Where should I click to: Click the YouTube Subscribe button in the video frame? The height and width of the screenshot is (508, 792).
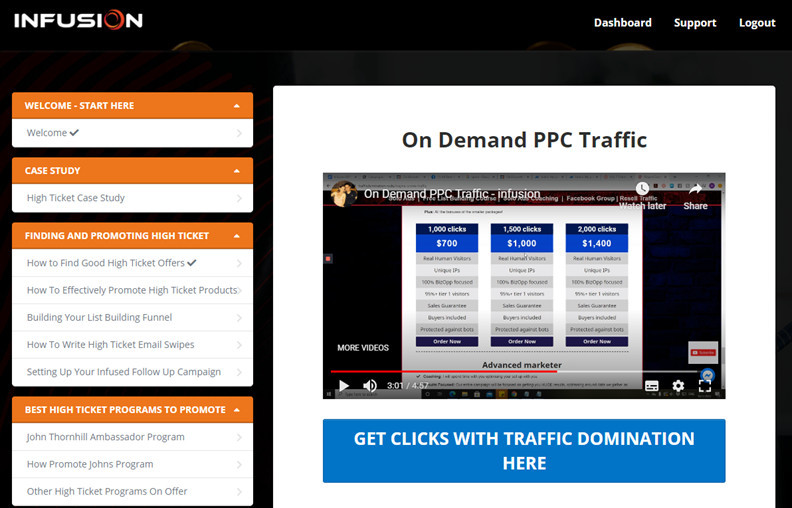pos(703,352)
